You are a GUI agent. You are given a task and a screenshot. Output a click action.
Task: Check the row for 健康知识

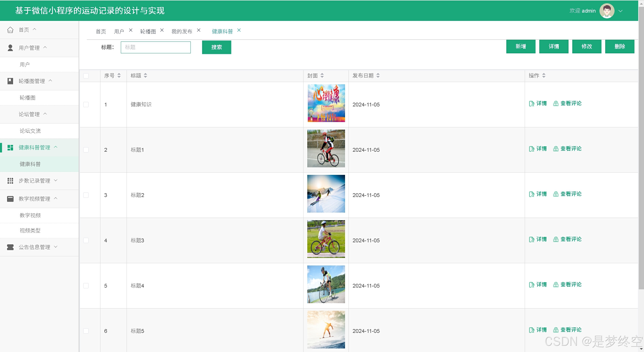(x=86, y=104)
